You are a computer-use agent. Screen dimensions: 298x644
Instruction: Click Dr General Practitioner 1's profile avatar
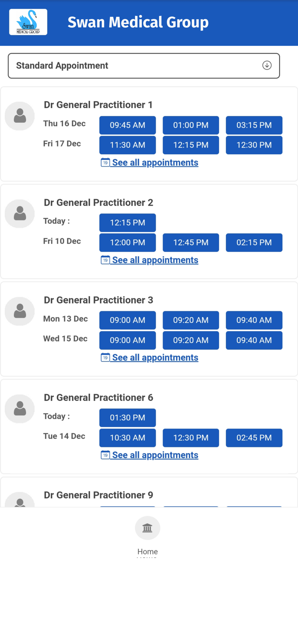19,116
